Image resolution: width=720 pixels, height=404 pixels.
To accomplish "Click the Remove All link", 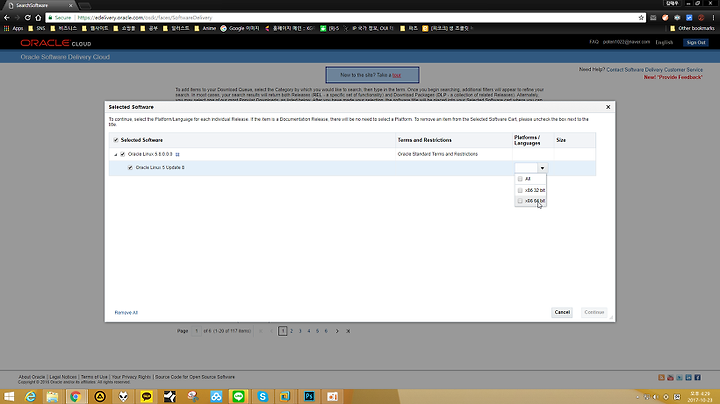I will point(126,313).
